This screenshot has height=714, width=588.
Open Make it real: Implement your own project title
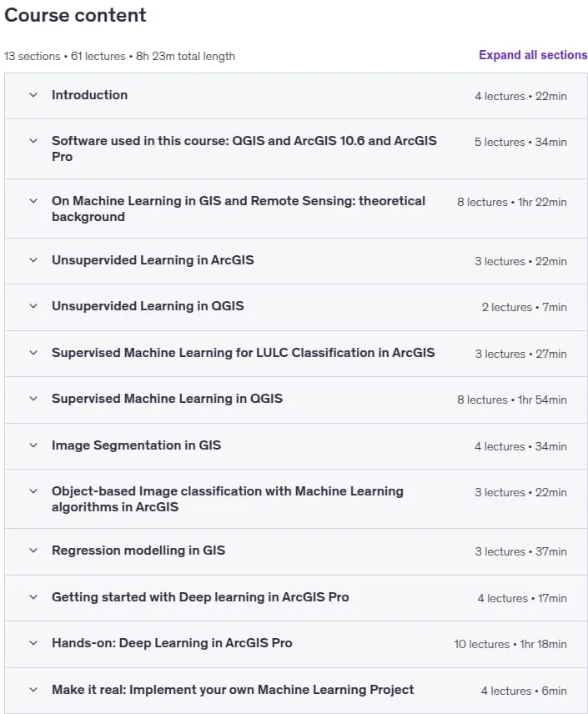coord(233,690)
